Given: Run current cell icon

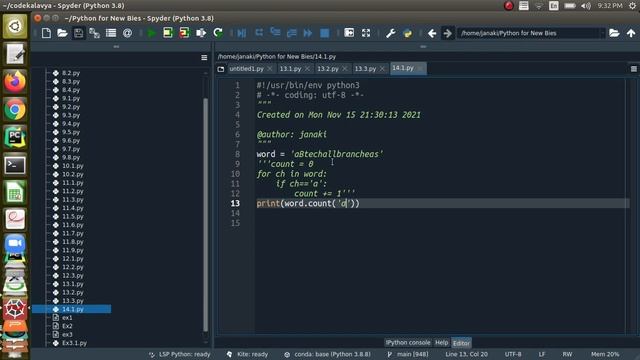Looking at the screenshot, I should point(168,33).
